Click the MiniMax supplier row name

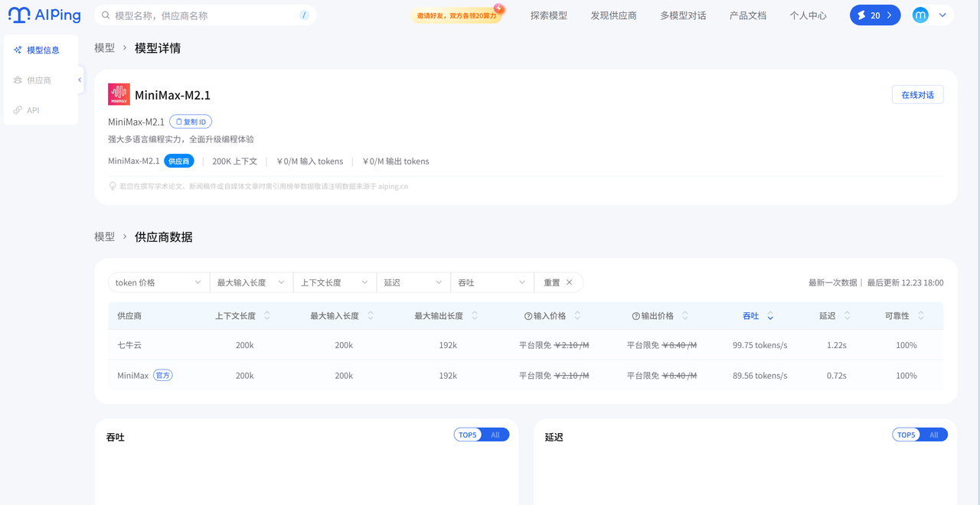click(x=132, y=376)
